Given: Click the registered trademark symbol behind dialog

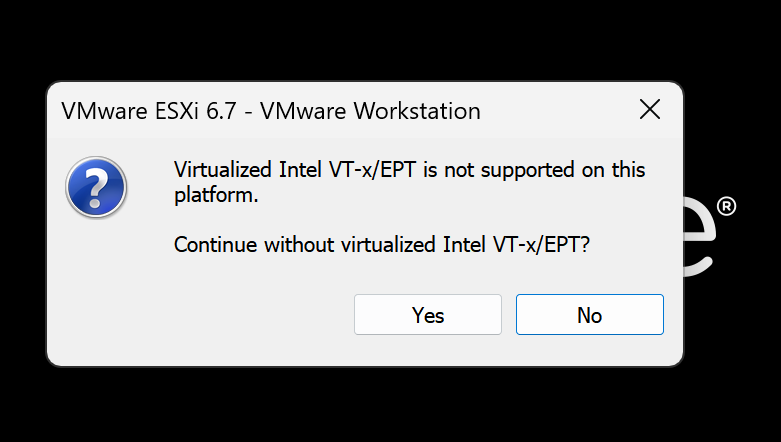Looking at the screenshot, I should tap(726, 206).
